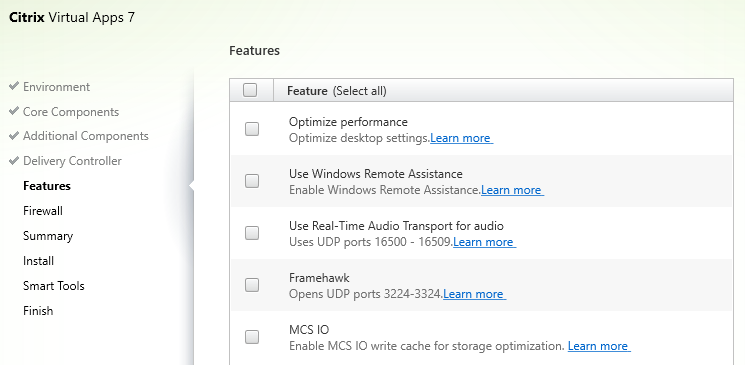Click the Framehawk feature title
Image resolution: width=745 pixels, height=365 pixels.
point(319,278)
